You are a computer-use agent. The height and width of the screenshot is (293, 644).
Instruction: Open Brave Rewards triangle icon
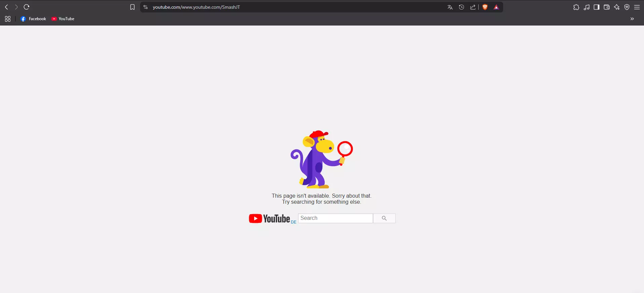pyautogui.click(x=496, y=7)
